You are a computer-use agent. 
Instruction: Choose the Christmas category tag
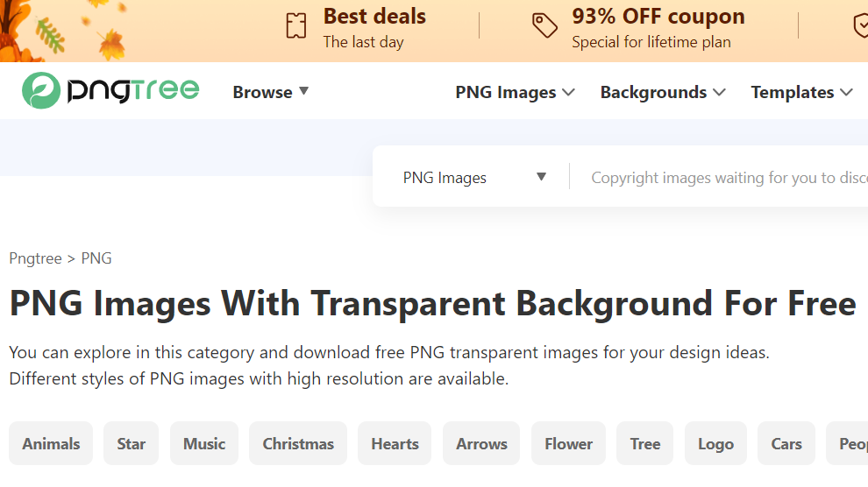point(298,443)
